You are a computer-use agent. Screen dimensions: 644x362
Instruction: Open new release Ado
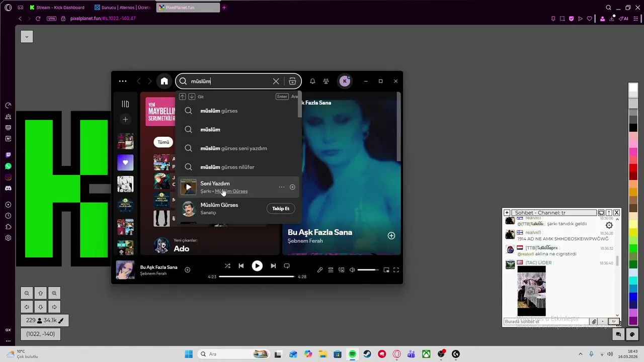click(x=182, y=249)
